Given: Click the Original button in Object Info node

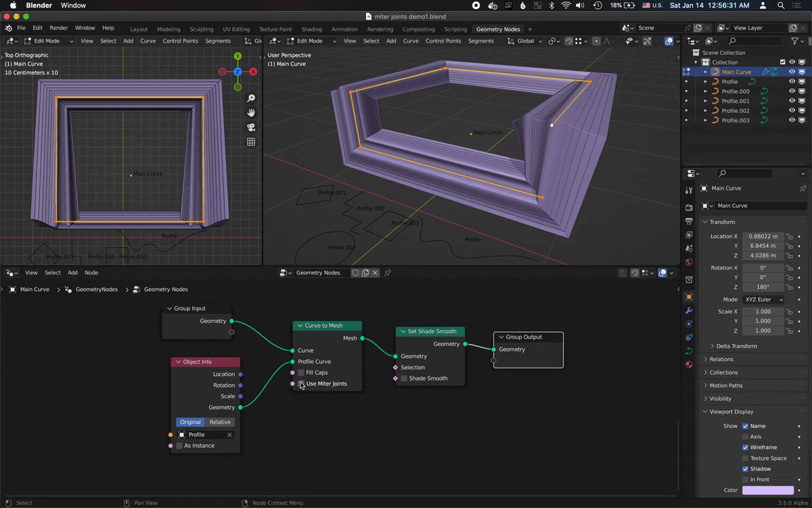Looking at the screenshot, I should click(x=190, y=422).
